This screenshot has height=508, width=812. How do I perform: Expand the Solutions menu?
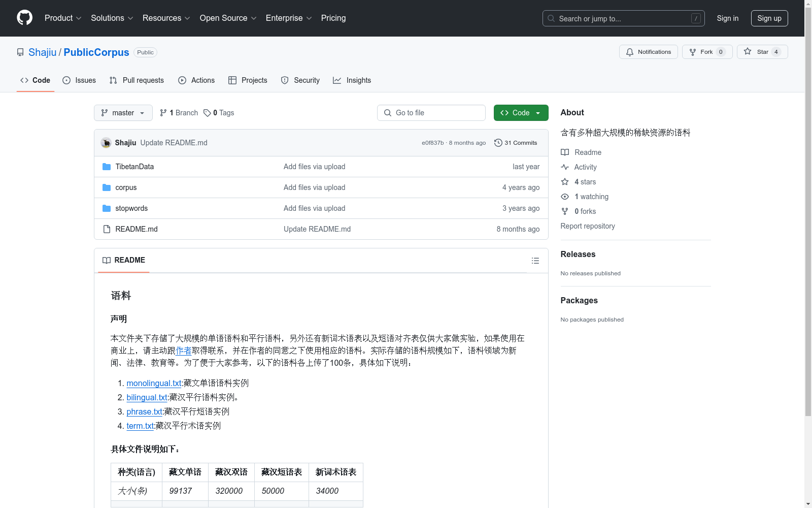pos(112,18)
